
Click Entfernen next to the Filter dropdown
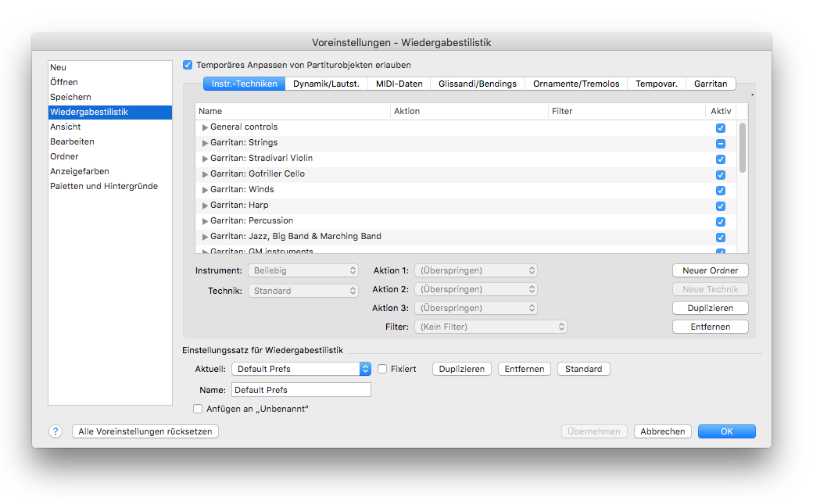point(711,327)
